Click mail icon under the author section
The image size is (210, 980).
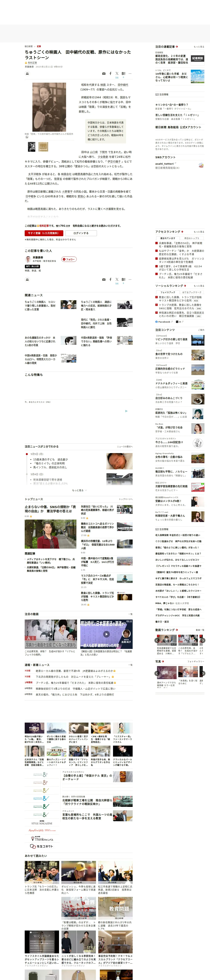point(104,279)
